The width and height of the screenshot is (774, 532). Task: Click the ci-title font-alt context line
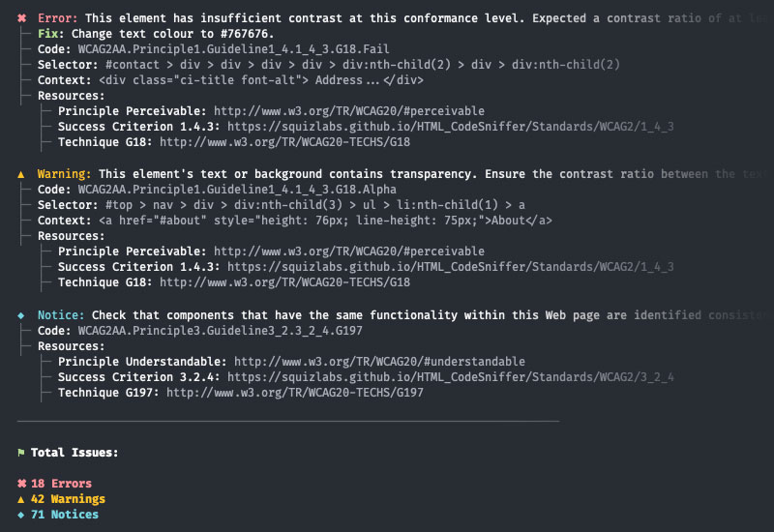(260, 80)
